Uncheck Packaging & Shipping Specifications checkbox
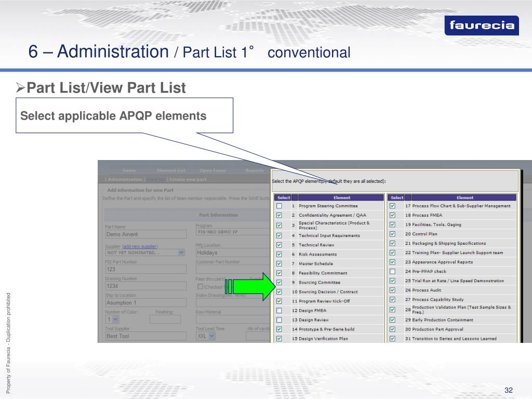Image resolution: width=532 pixels, height=399 pixels. click(392, 243)
